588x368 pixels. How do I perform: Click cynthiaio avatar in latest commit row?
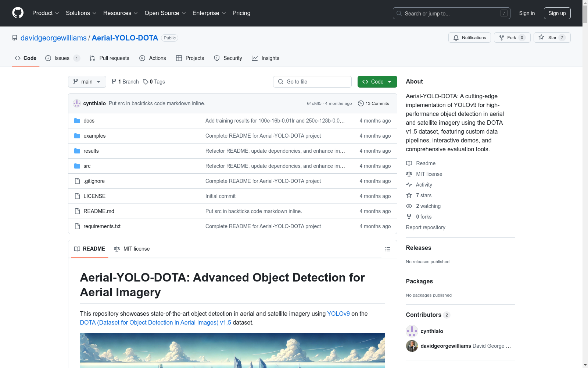tap(77, 103)
